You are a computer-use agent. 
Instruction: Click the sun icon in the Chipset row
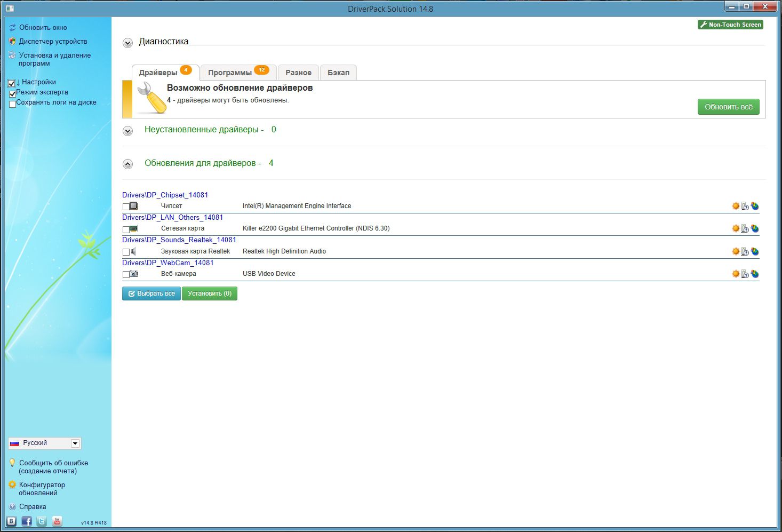tap(736, 206)
